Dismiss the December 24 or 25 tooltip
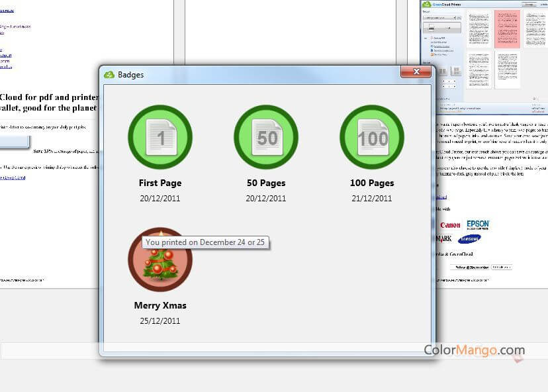 pos(205,242)
